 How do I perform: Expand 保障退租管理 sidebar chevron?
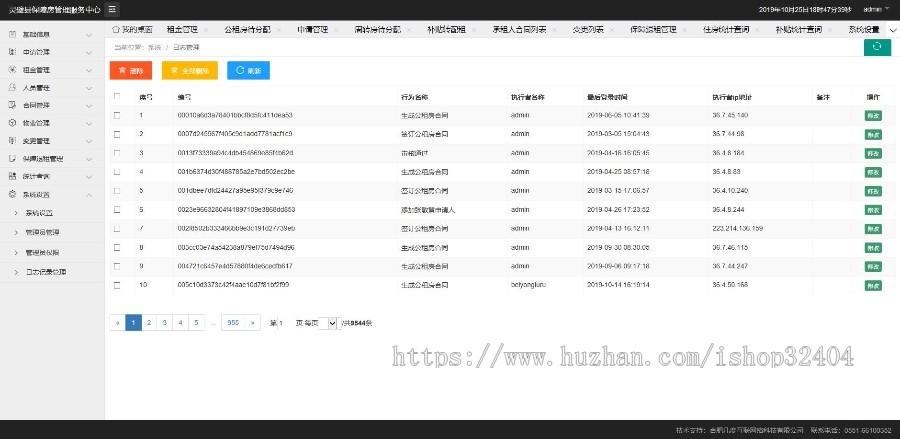coord(89,159)
